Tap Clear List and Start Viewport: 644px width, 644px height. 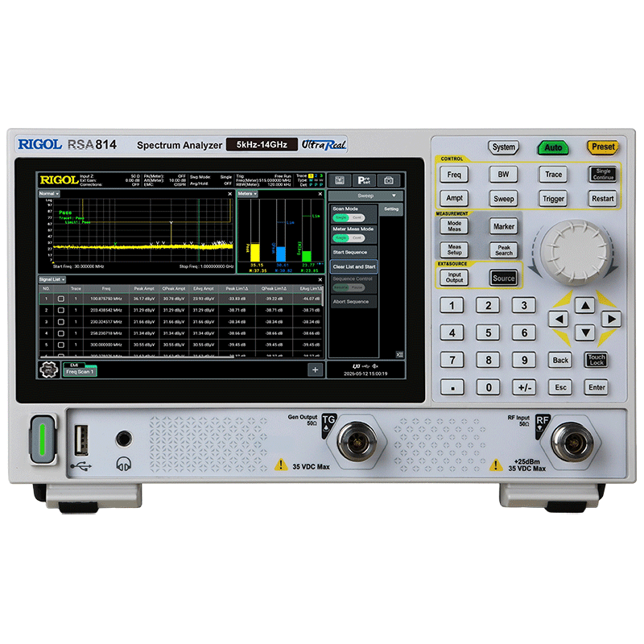click(353, 266)
